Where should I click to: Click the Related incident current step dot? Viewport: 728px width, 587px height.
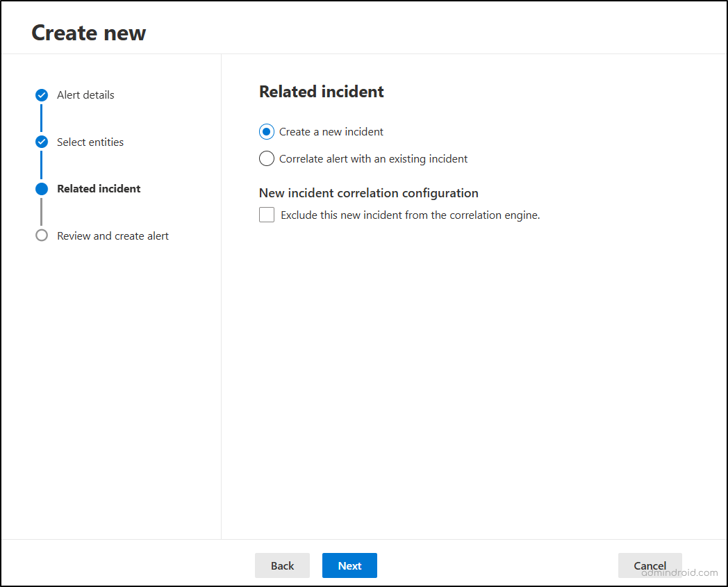pyautogui.click(x=42, y=188)
